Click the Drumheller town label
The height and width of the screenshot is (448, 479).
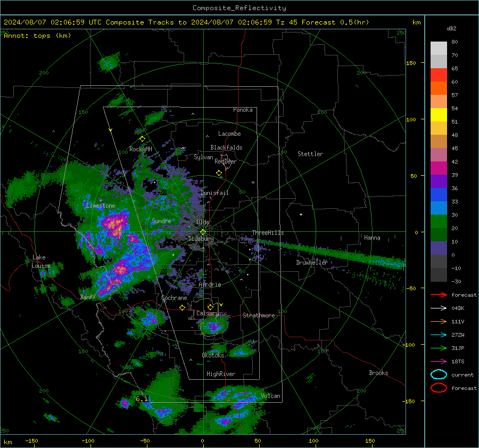pos(311,263)
